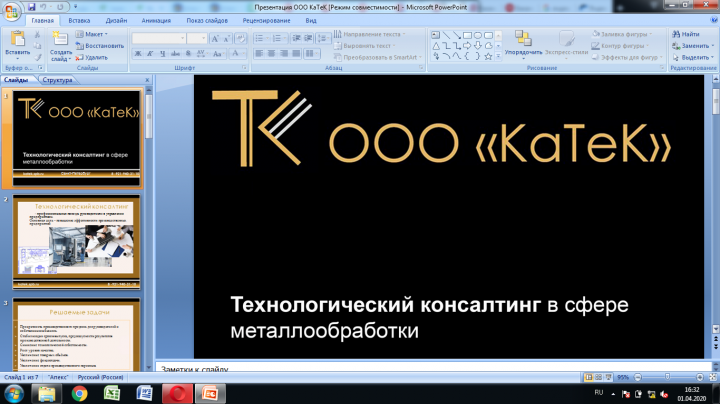This screenshot has width=720, height=404.
Task: Fit slide to current window
Action: [x=713, y=377]
